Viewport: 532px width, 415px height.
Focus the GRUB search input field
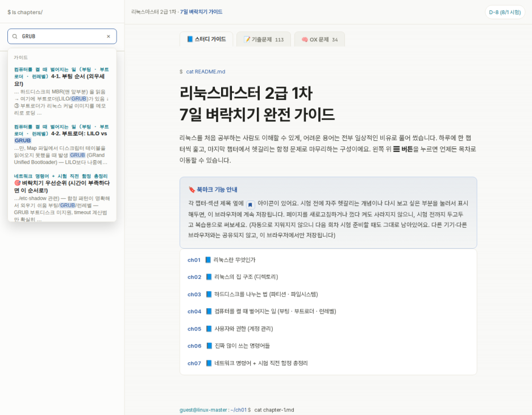click(62, 36)
